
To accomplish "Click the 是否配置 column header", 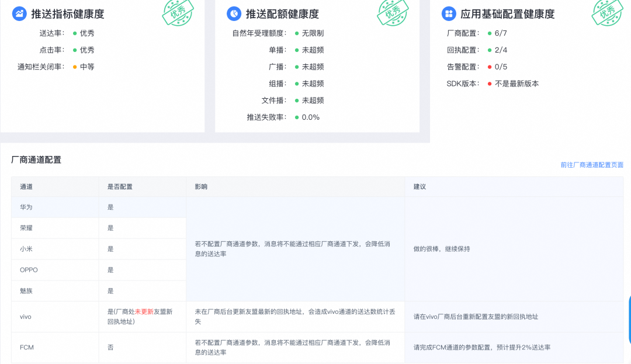I will click(120, 186).
